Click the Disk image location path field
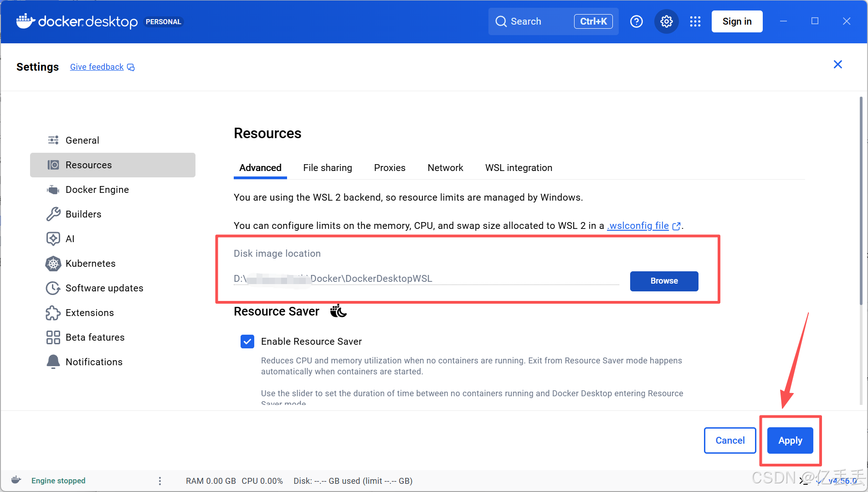 click(x=426, y=279)
